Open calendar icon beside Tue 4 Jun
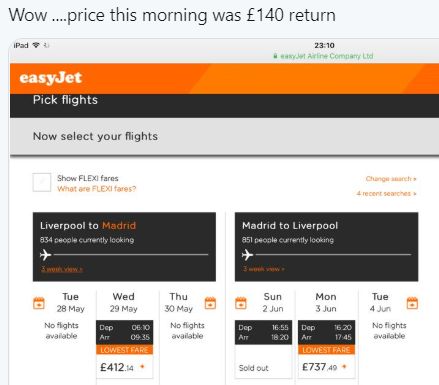 click(412, 303)
